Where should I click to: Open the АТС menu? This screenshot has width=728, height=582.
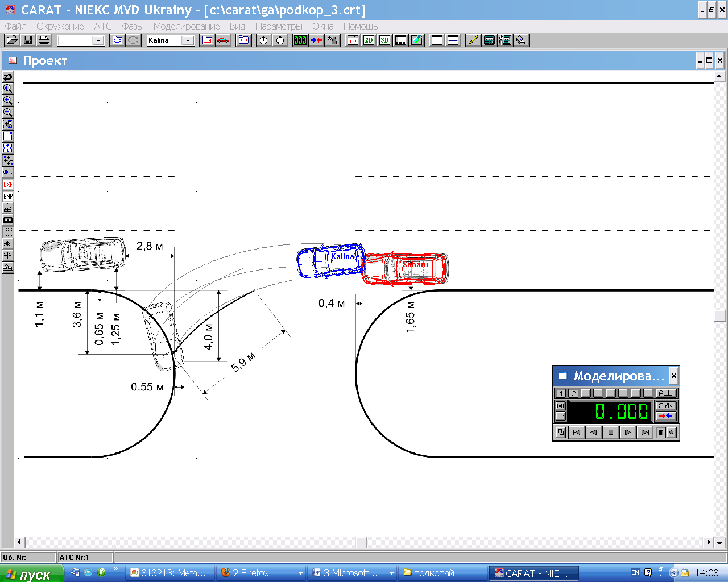click(x=103, y=26)
